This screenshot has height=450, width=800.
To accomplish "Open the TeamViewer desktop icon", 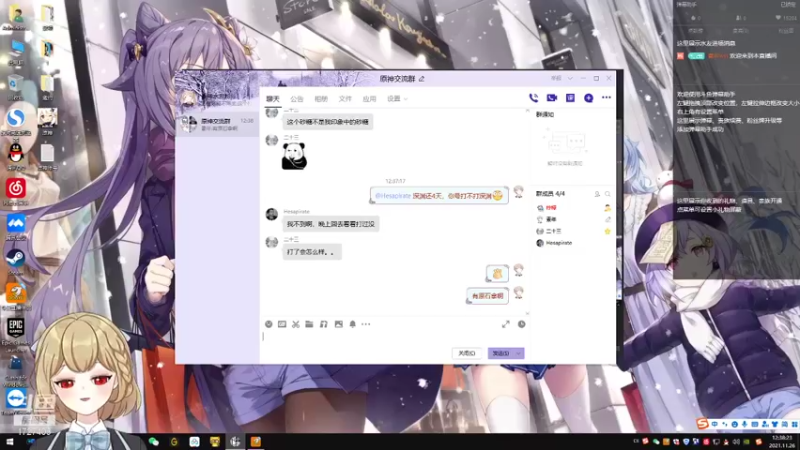I will 16,402.
